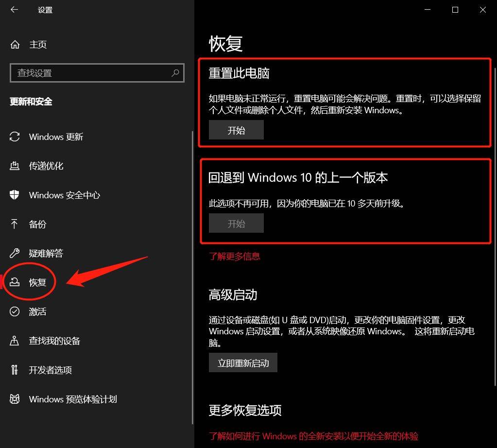
Task: Click 开始 under 重置此电脑
Action: [x=236, y=130]
